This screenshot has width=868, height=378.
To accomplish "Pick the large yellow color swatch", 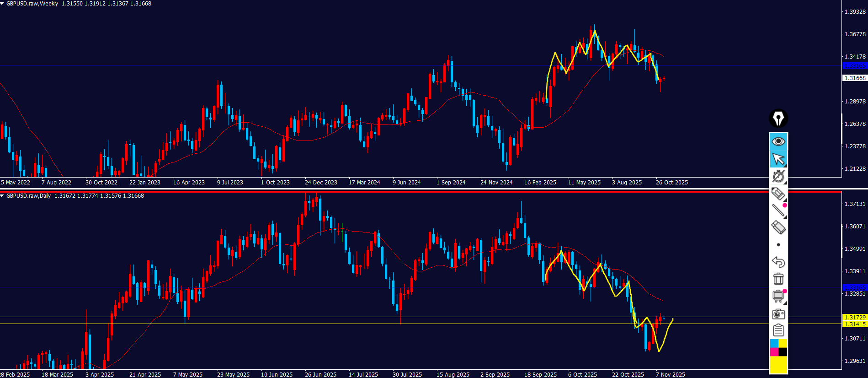I will point(778,365).
